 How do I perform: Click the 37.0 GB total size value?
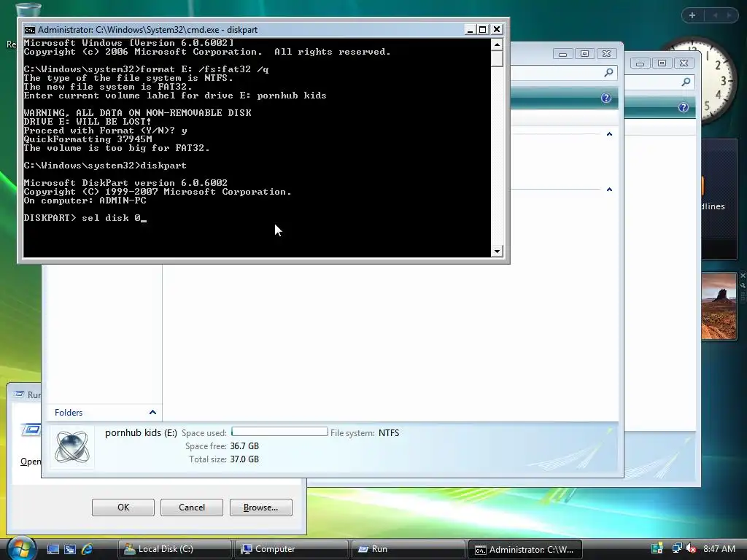pos(244,459)
